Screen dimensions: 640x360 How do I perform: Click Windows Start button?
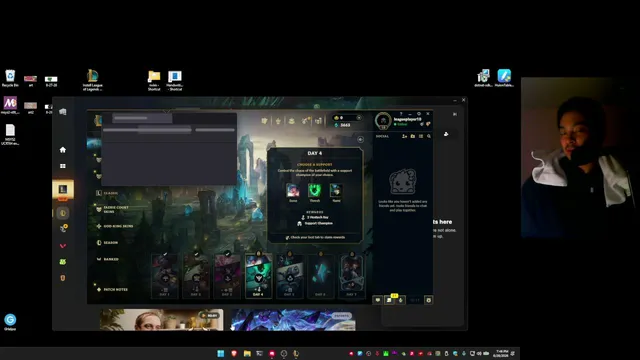tap(221, 353)
